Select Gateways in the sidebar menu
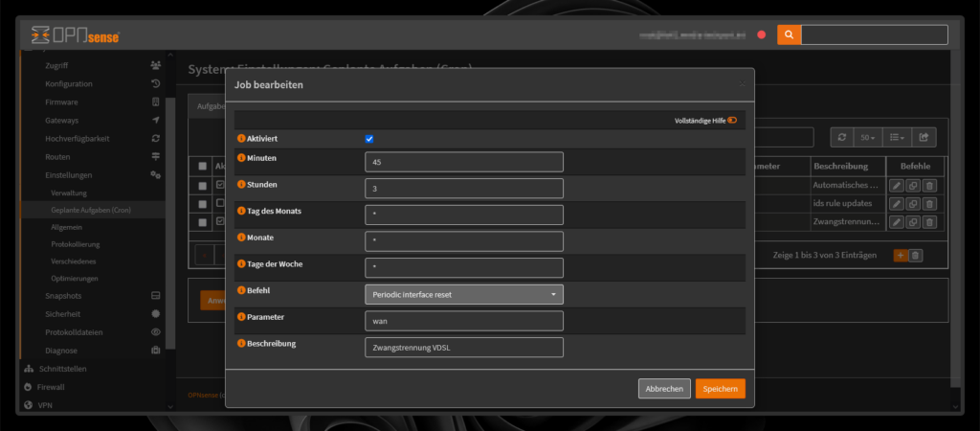 pyautogui.click(x=61, y=120)
